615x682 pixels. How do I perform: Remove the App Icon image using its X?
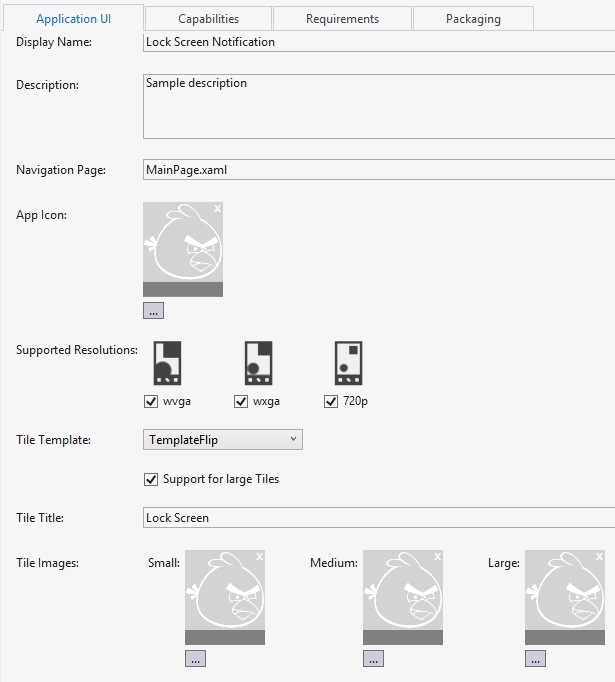[x=217, y=208]
